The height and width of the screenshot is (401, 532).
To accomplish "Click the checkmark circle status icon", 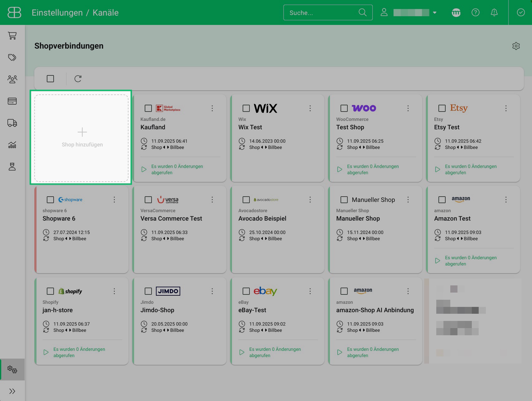I will [x=521, y=12].
